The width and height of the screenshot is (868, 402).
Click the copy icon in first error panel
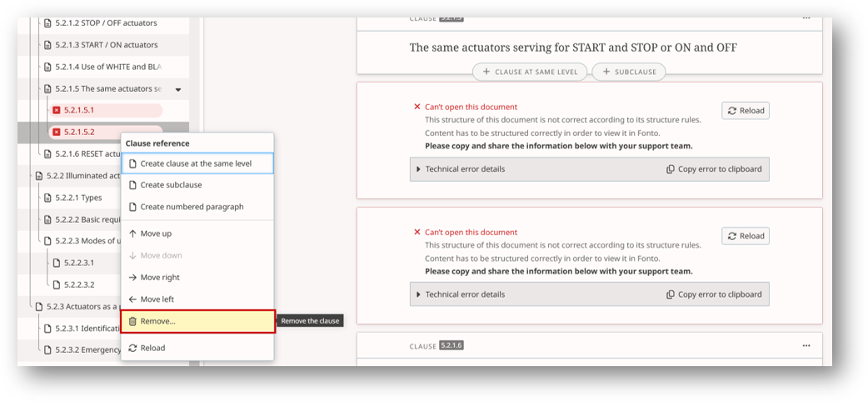click(x=671, y=169)
